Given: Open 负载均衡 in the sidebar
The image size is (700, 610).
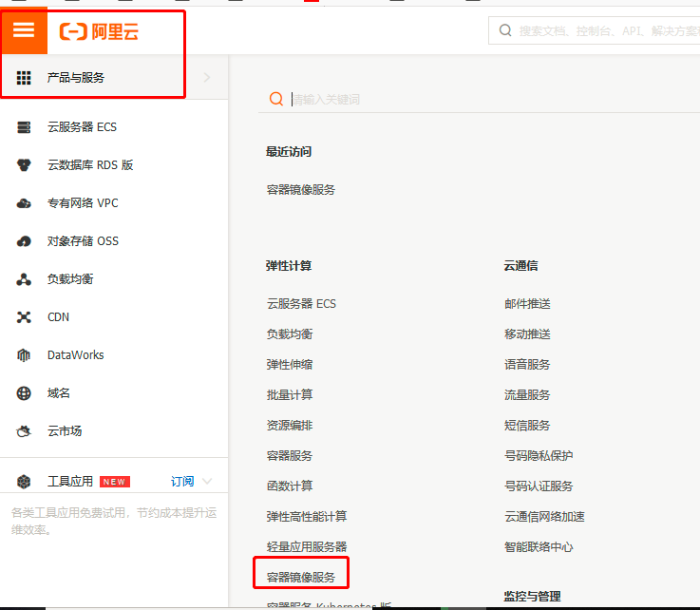Looking at the screenshot, I should (x=70, y=279).
